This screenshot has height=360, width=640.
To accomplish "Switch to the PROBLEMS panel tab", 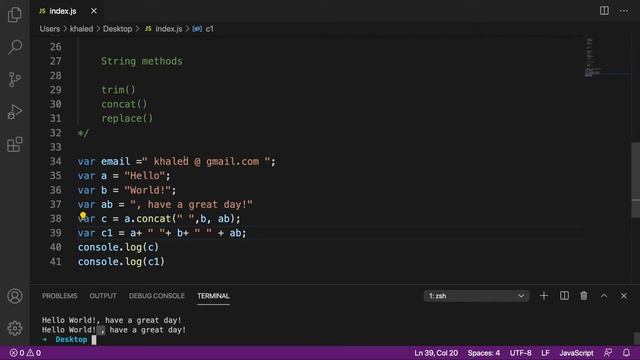I will tap(60, 296).
